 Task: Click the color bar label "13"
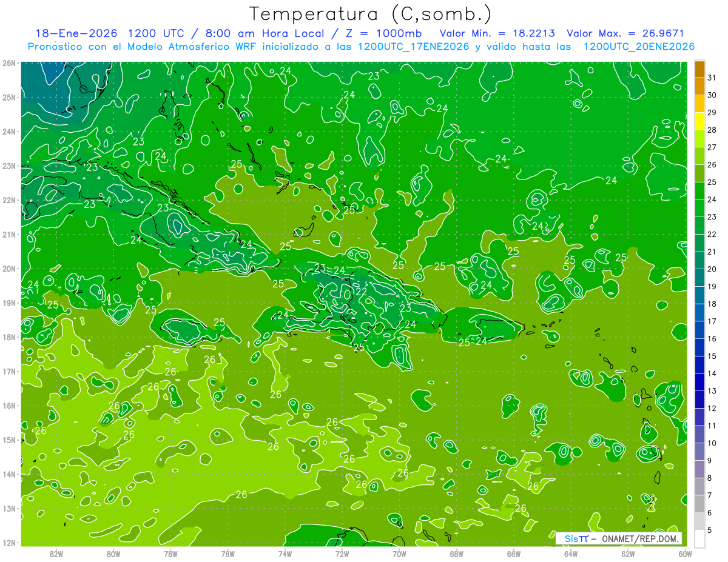click(712, 391)
